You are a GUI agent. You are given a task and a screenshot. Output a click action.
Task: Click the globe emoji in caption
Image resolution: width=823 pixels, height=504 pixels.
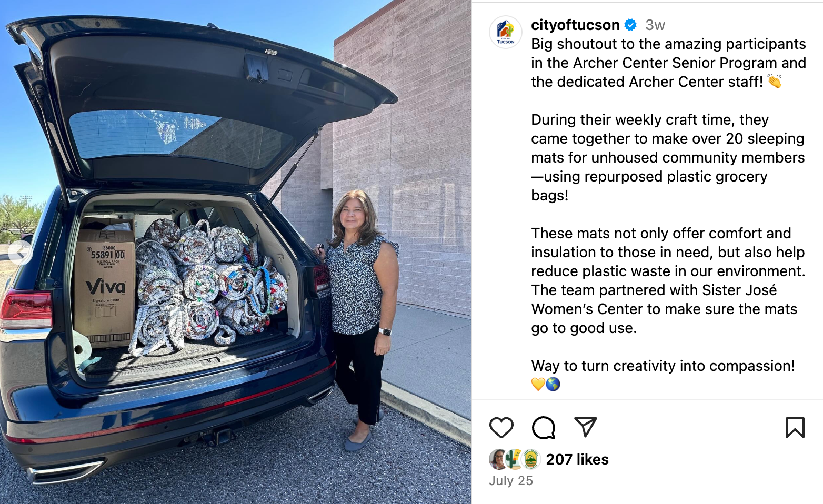tap(553, 384)
